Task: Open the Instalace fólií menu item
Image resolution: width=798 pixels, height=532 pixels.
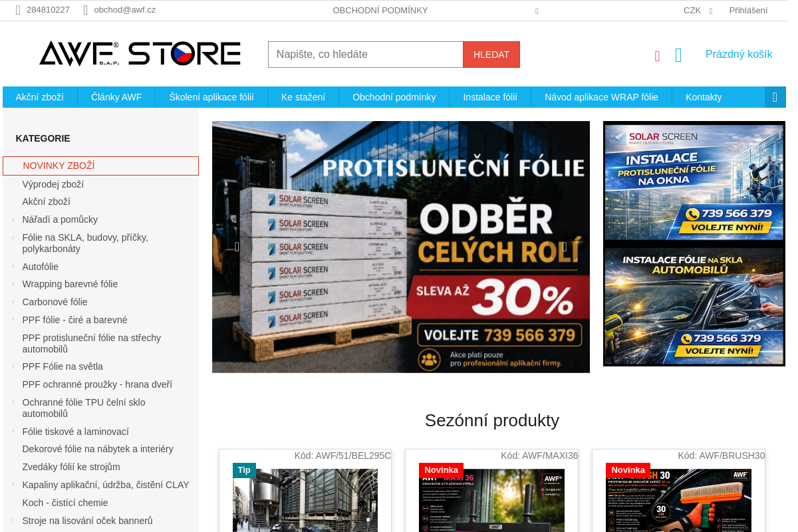Action: pyautogui.click(x=490, y=97)
